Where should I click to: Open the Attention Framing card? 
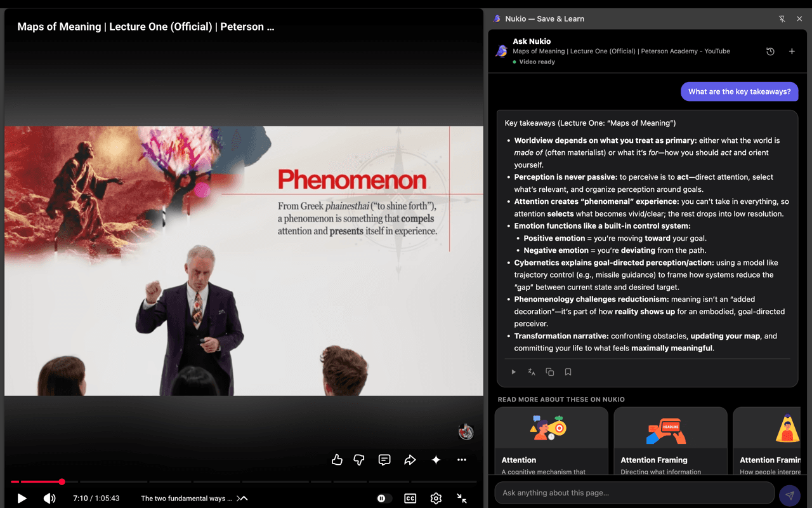[x=671, y=441]
